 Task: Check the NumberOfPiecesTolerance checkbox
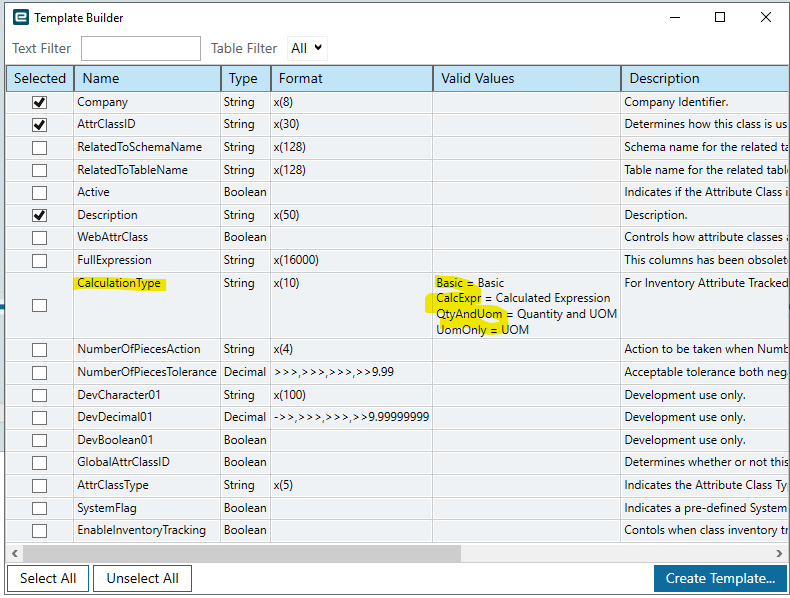pos(39,373)
